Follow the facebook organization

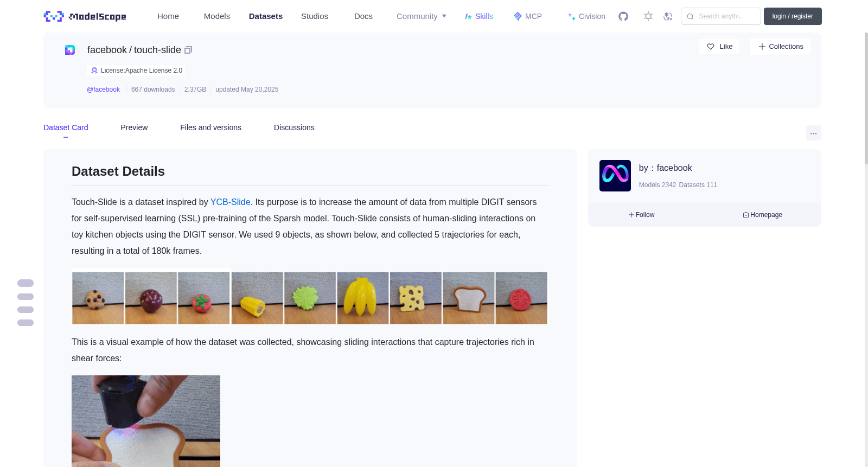tap(642, 215)
